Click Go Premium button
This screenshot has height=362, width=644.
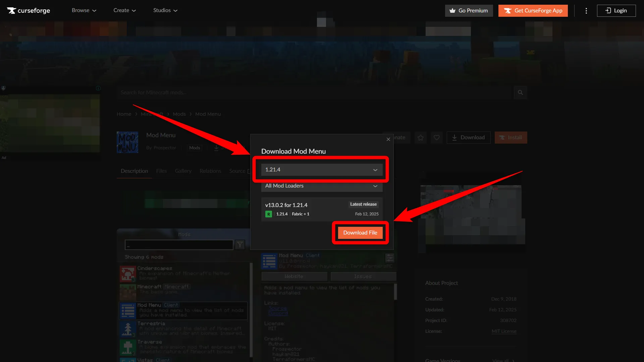[469, 11]
